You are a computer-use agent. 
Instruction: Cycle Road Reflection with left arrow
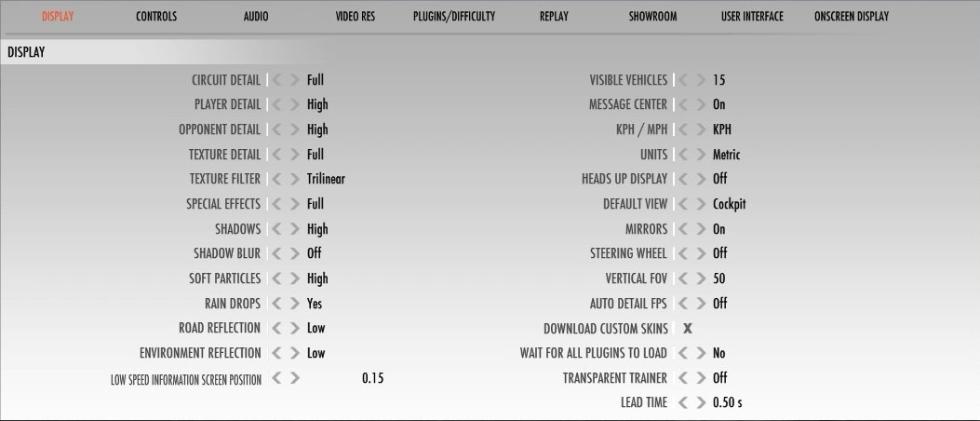tap(277, 328)
